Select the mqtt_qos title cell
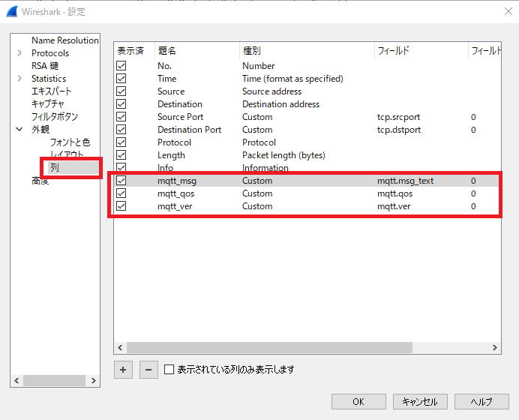519x420 pixels. click(175, 193)
